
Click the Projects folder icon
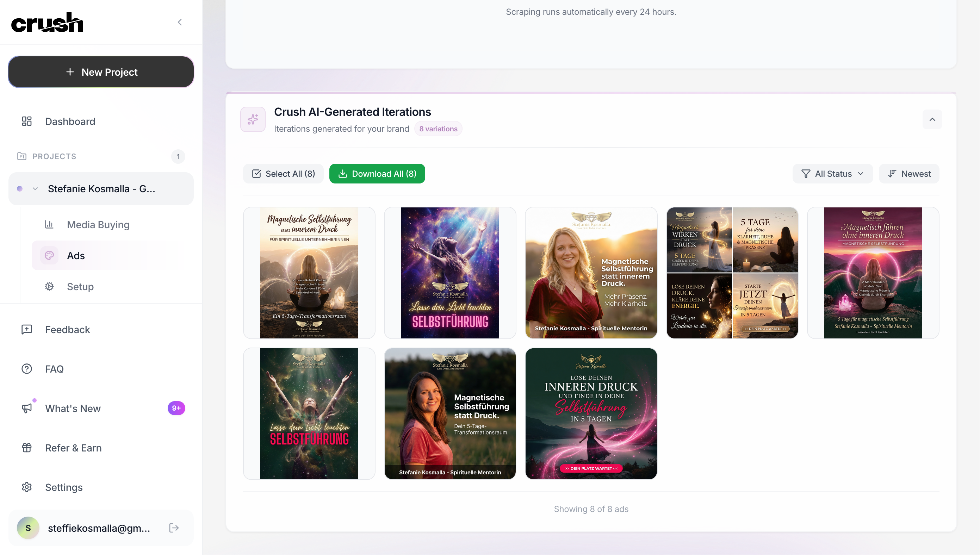(x=22, y=156)
